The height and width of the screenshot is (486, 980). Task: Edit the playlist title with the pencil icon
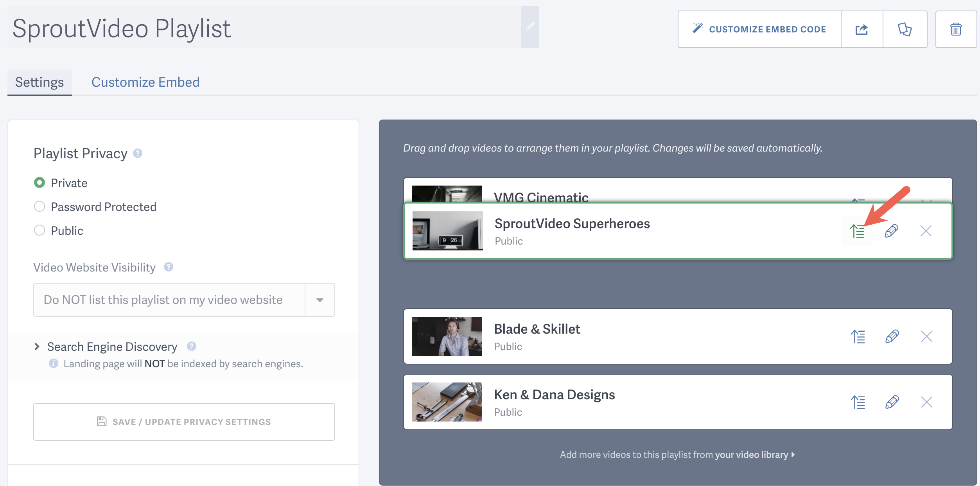click(x=531, y=27)
